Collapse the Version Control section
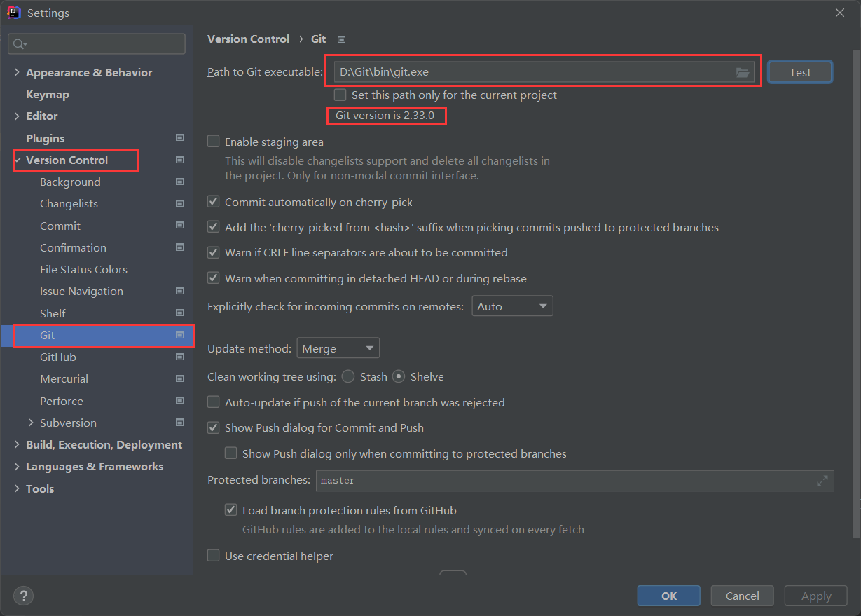Screen dimensions: 861x616 click(18, 160)
